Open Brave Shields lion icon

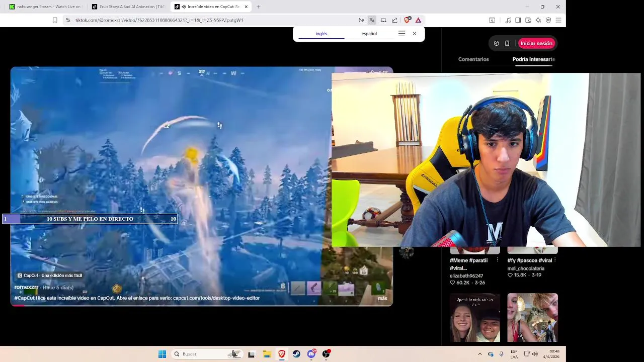click(x=407, y=20)
